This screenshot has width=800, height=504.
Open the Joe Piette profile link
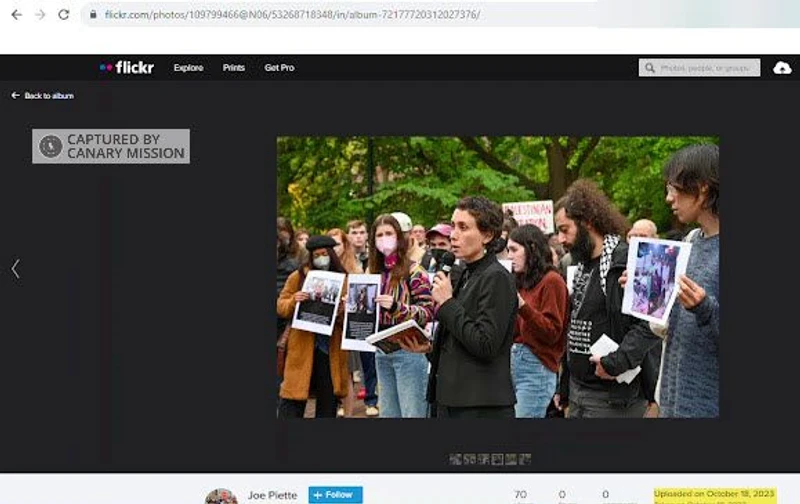[x=272, y=495]
